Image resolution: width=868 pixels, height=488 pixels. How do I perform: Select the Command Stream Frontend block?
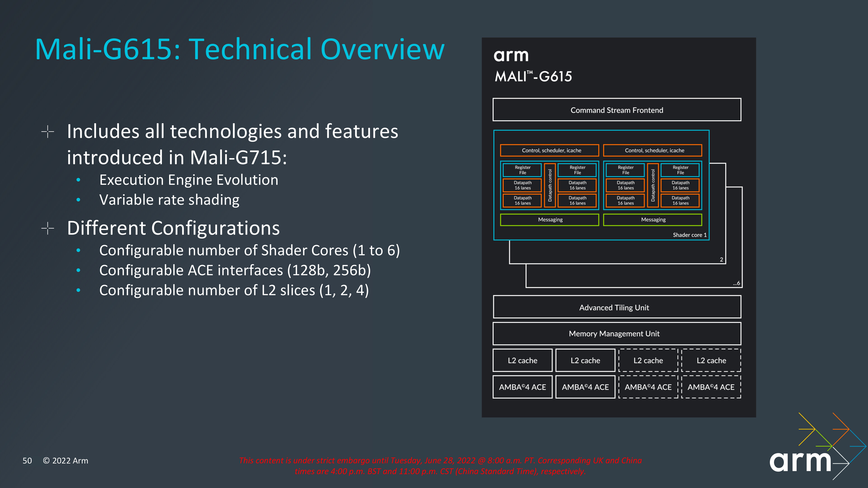click(x=617, y=110)
